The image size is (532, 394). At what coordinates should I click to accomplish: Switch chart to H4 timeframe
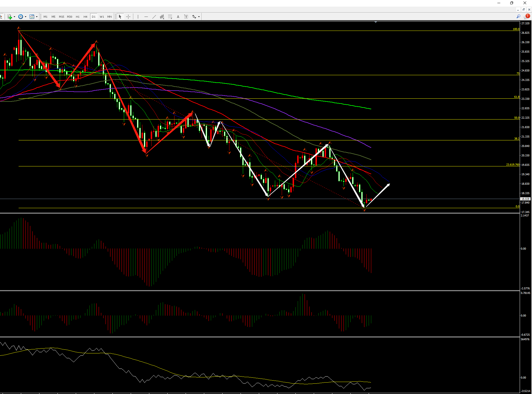(x=85, y=17)
